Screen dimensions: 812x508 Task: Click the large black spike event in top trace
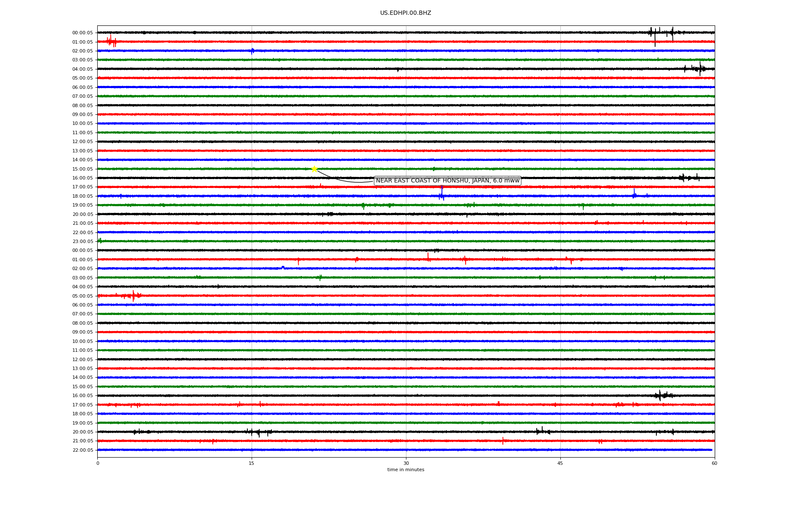(655, 33)
